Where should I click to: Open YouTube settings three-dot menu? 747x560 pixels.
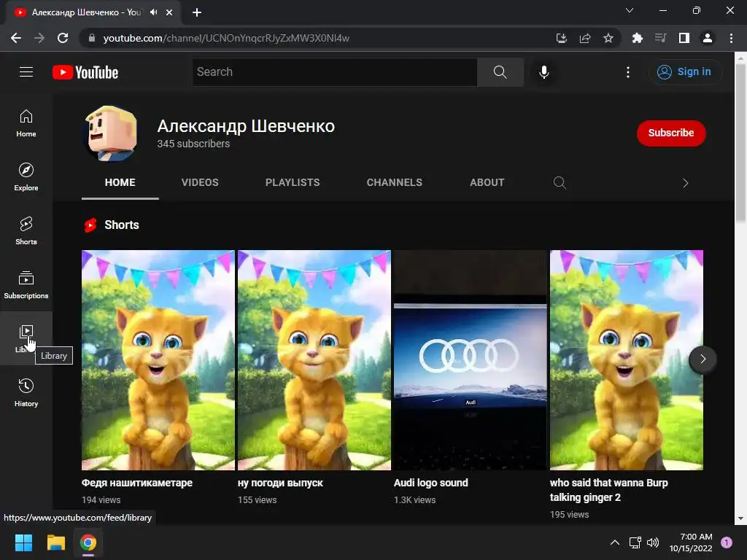[x=628, y=72]
